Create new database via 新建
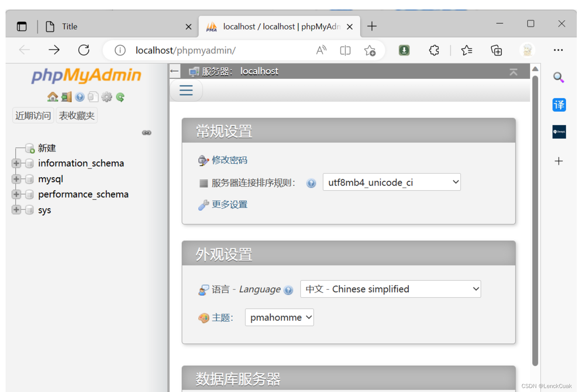 pyautogui.click(x=47, y=148)
